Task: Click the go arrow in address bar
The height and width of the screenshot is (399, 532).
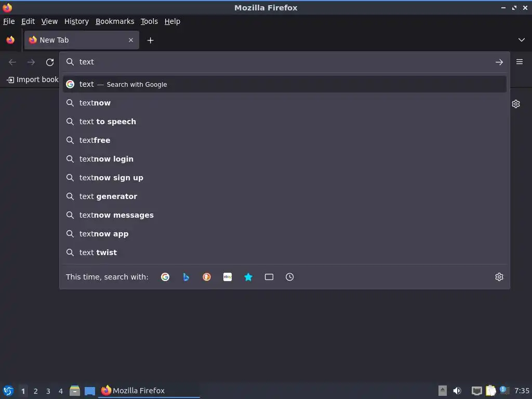Action: point(499,62)
